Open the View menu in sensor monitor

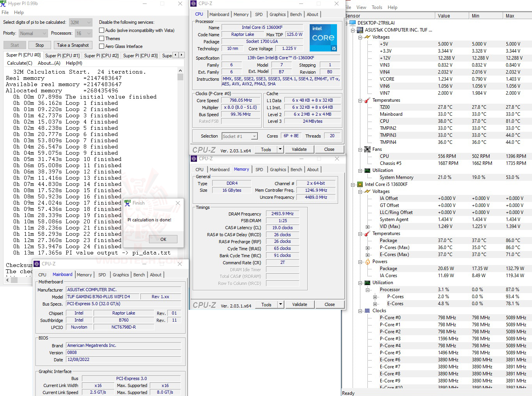click(x=362, y=7)
